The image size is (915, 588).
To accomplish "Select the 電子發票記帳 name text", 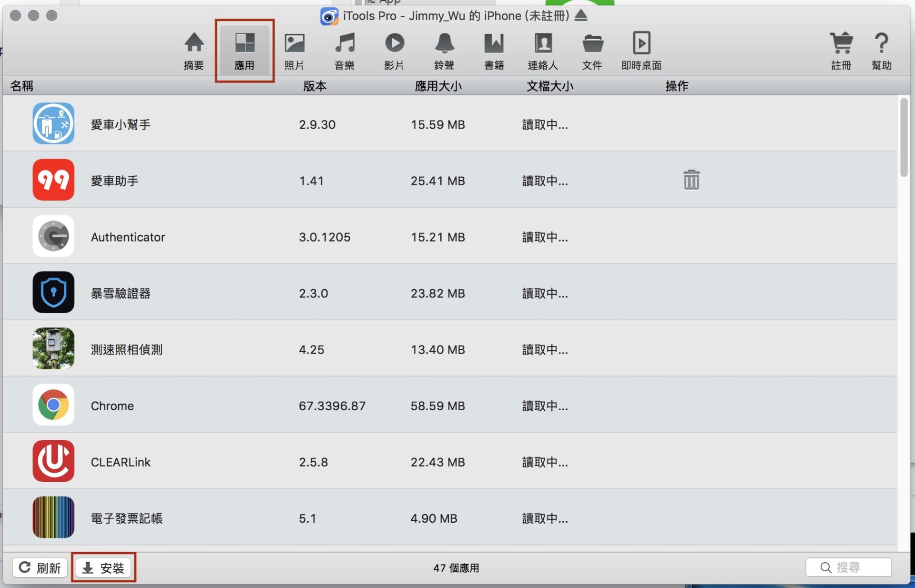I will tap(127, 518).
